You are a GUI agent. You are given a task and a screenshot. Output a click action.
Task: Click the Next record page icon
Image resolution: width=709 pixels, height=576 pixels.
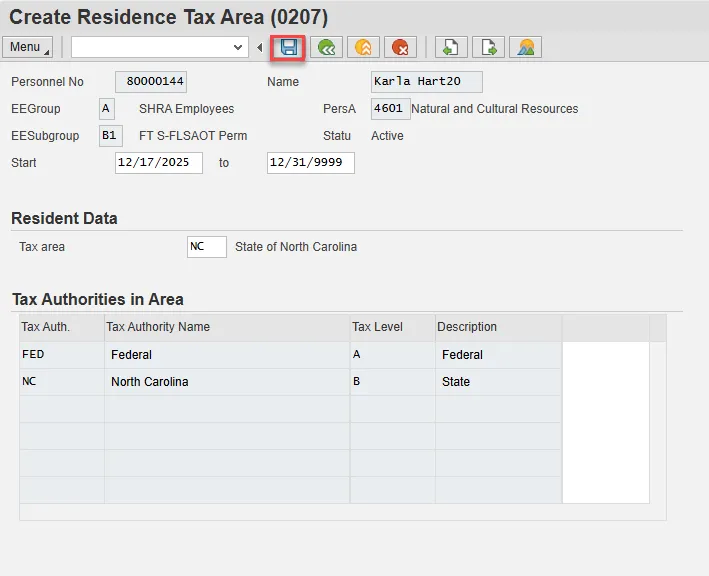pyautogui.click(x=488, y=47)
